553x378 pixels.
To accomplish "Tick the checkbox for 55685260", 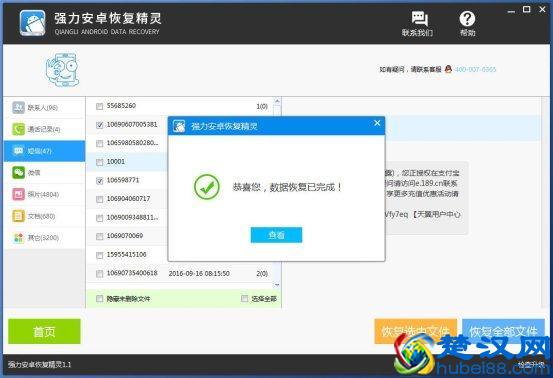I will pyautogui.click(x=99, y=106).
